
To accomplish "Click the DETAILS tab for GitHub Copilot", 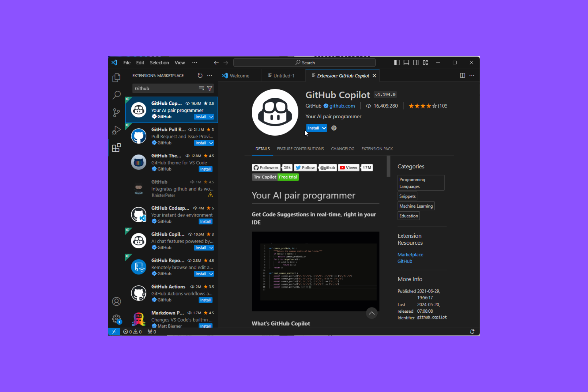I will point(262,149).
